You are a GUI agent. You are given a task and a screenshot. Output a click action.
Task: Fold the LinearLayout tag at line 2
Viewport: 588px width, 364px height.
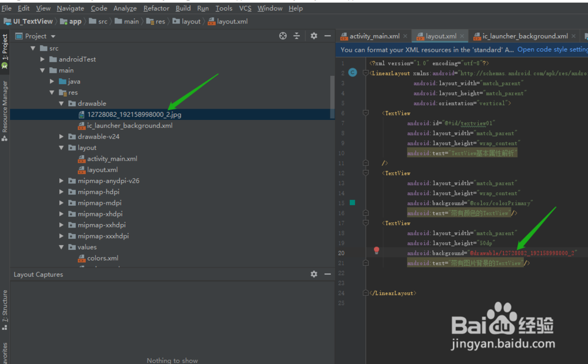point(366,73)
